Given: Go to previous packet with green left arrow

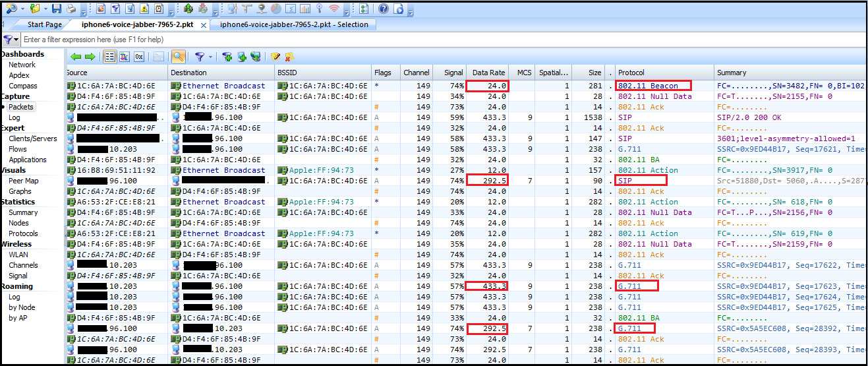Looking at the screenshot, I should tap(76, 57).
